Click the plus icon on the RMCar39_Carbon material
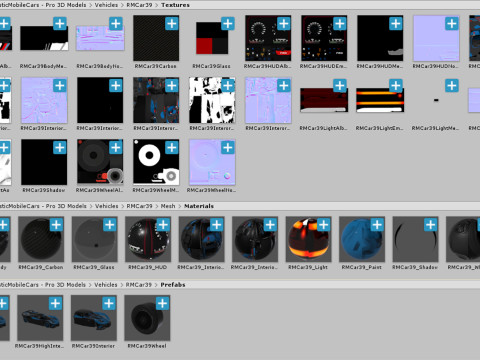The width and height of the screenshot is (480, 360). [56, 225]
